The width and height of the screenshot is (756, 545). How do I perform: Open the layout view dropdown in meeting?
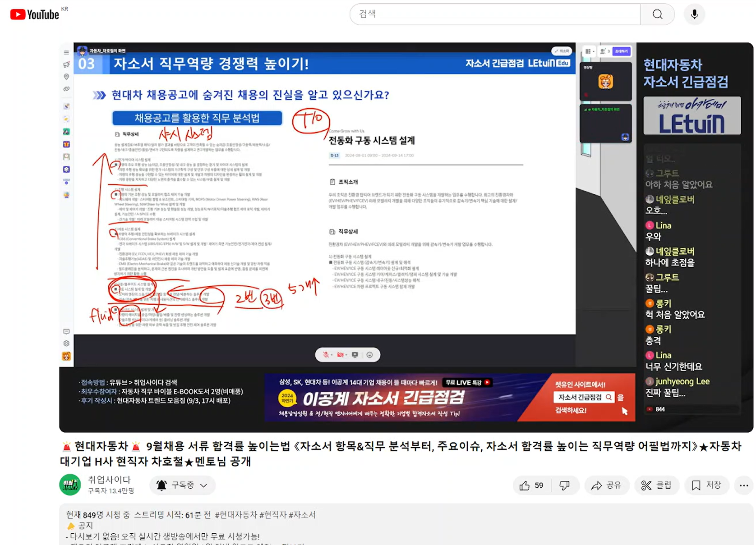[x=589, y=51]
